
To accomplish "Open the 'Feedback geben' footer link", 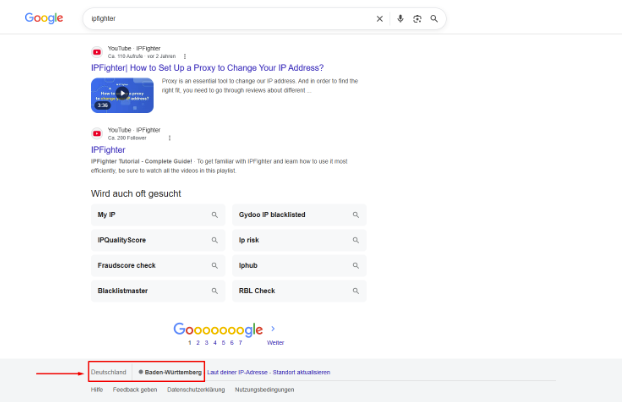I will pyautogui.click(x=135, y=390).
